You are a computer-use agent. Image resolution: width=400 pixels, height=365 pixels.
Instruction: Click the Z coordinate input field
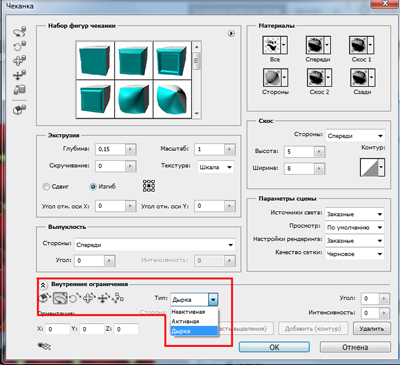pyautogui.click(x=126, y=329)
